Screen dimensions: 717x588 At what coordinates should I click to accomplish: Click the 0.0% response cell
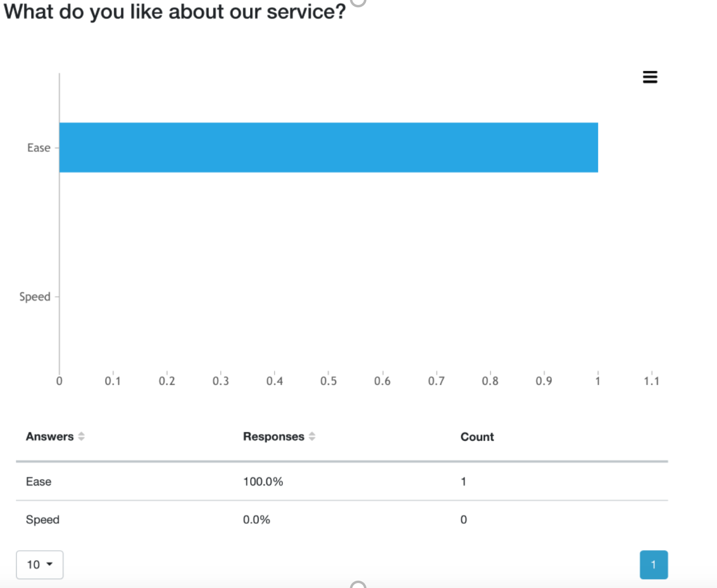(256, 520)
